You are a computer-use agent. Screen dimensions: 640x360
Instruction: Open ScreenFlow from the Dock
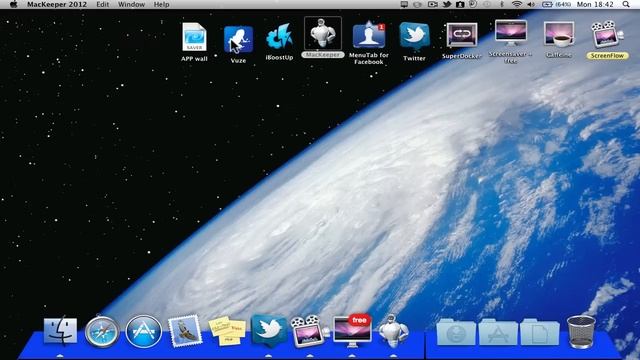tap(309, 331)
